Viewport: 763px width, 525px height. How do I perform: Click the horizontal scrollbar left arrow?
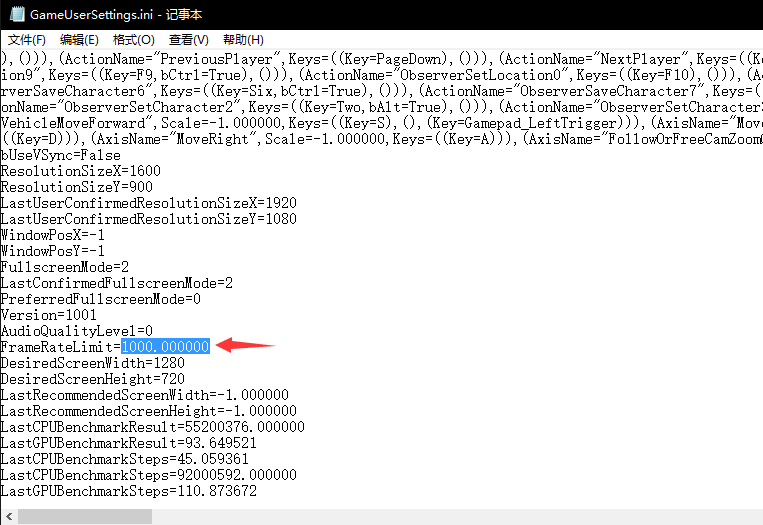coord(9,517)
